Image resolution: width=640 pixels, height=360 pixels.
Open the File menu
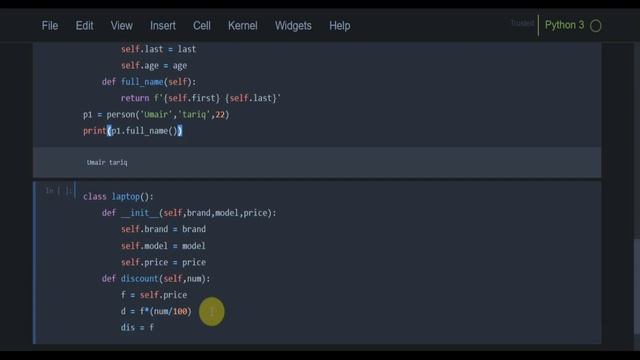tap(50, 26)
